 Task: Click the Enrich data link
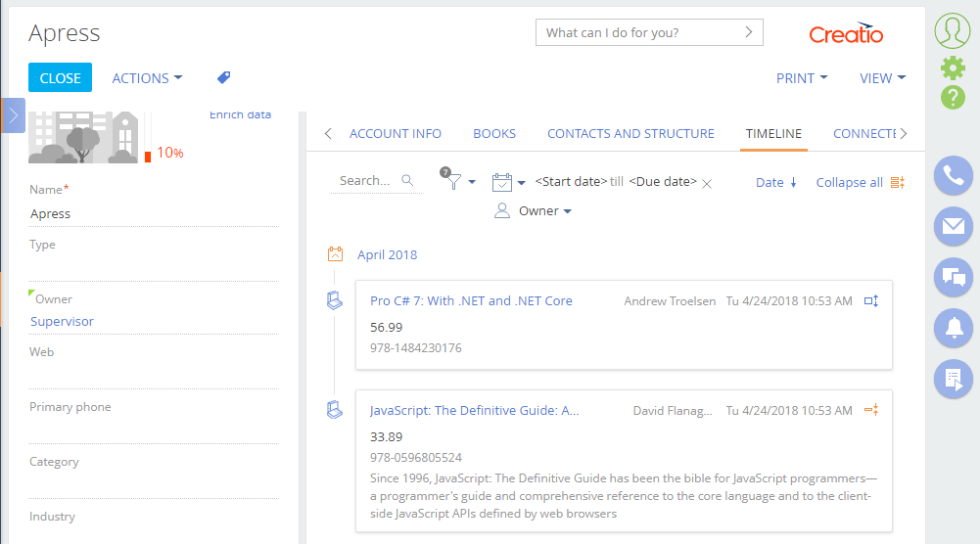(x=240, y=115)
